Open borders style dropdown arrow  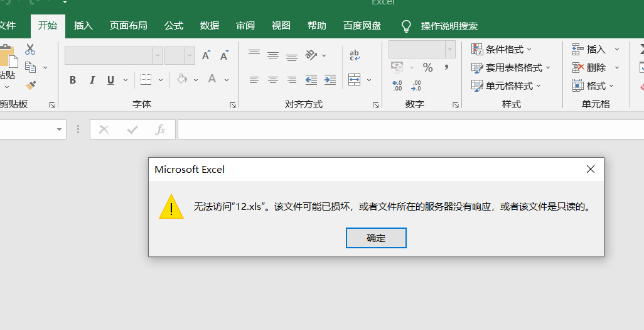(161, 80)
